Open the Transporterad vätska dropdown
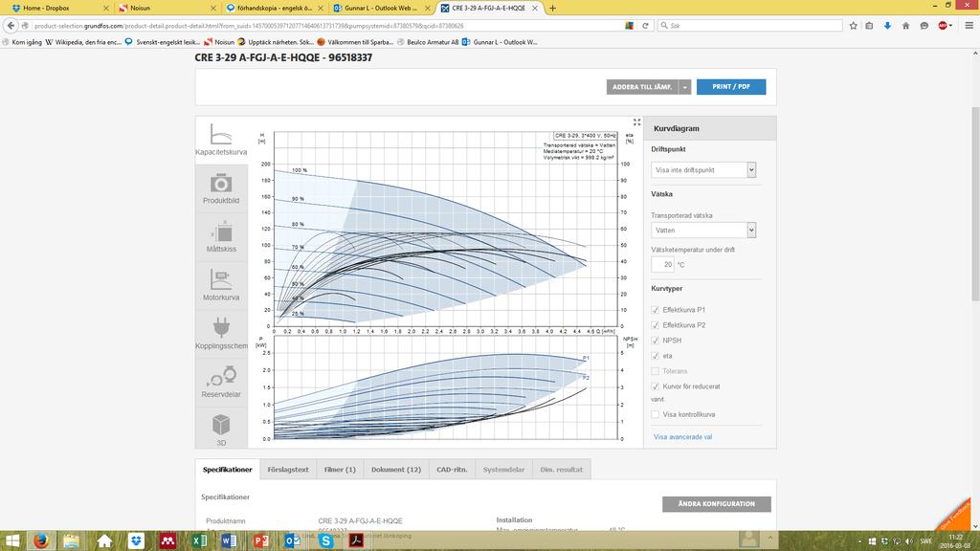 point(703,231)
